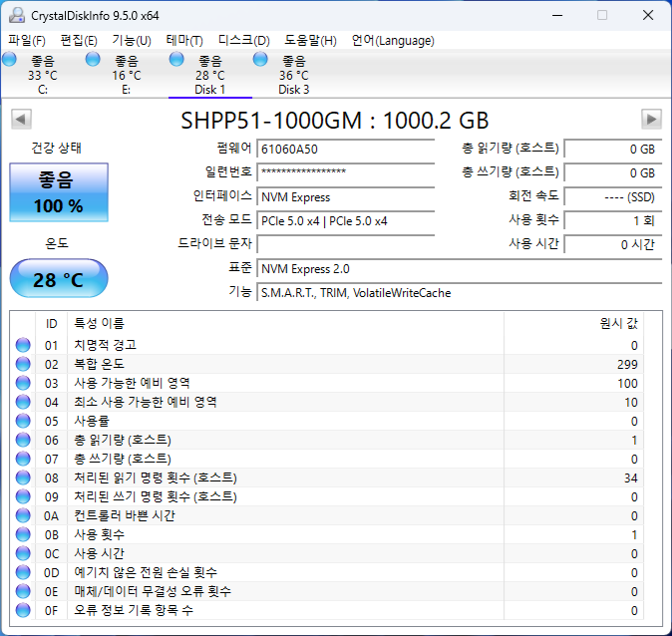
Task: Click status orb of 08 처리된 읽기 명령 횟수
Action: pyautogui.click(x=23, y=477)
